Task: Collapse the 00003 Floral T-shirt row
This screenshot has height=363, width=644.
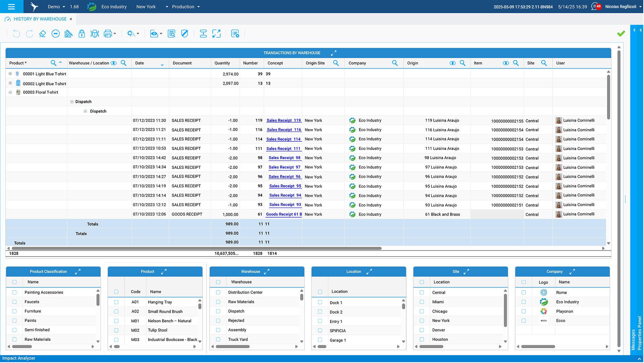Action: tap(10, 92)
